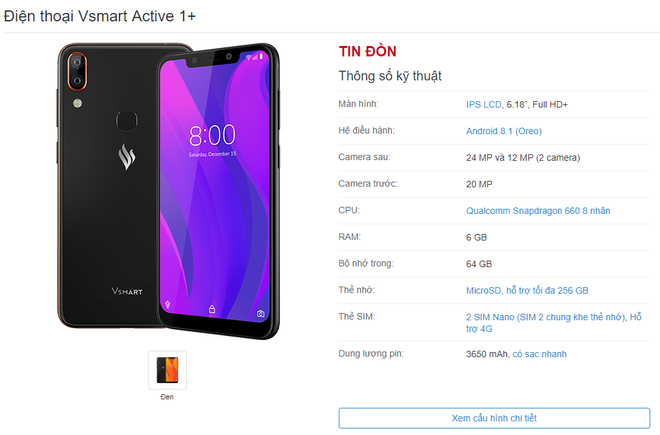Image resolution: width=660 pixels, height=435 pixels.
Task: Click the microphone icon on phone screen
Action: [x=168, y=304]
